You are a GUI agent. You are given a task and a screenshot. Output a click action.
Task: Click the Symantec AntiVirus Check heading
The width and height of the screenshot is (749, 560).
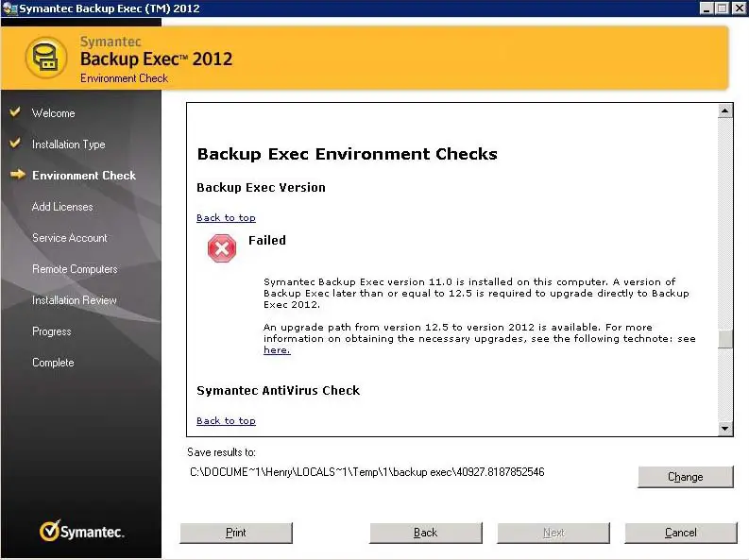(x=278, y=391)
